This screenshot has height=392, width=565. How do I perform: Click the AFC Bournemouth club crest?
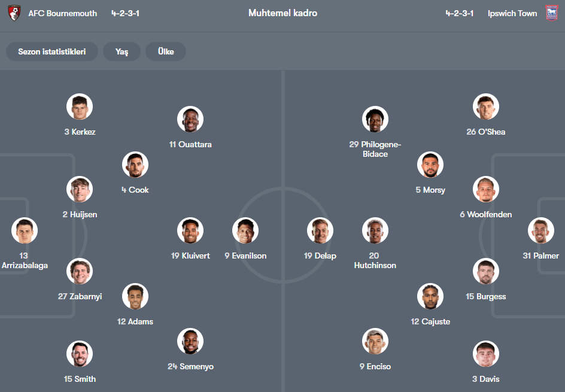pos(14,13)
